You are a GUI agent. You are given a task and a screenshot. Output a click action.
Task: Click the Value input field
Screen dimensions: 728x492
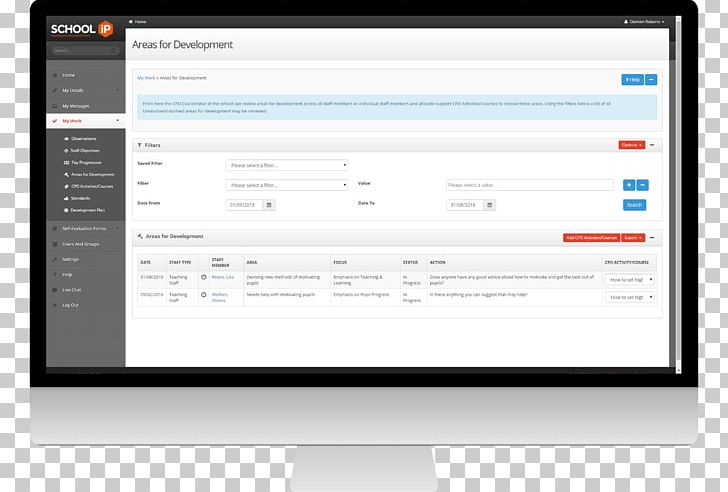click(529, 185)
